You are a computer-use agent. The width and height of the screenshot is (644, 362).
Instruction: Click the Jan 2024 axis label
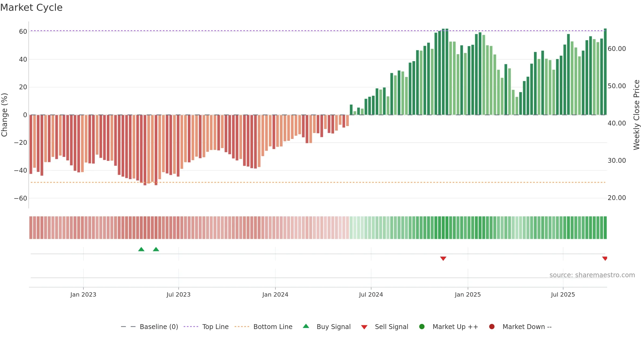click(275, 294)
